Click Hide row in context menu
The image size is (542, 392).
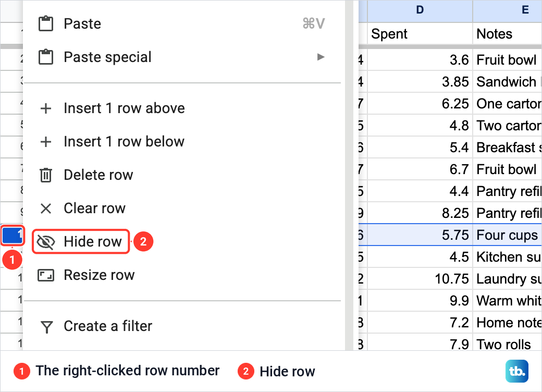pyautogui.click(x=184, y=242)
